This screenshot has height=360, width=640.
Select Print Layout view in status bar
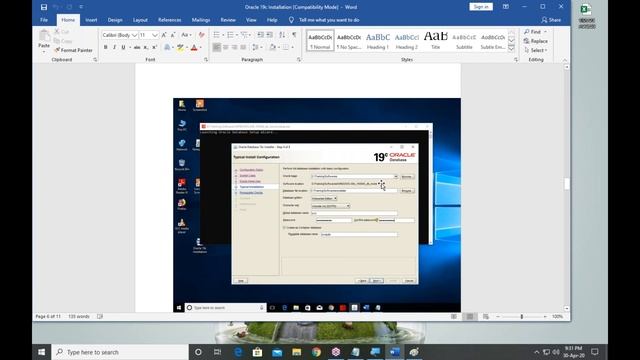pos(470,316)
